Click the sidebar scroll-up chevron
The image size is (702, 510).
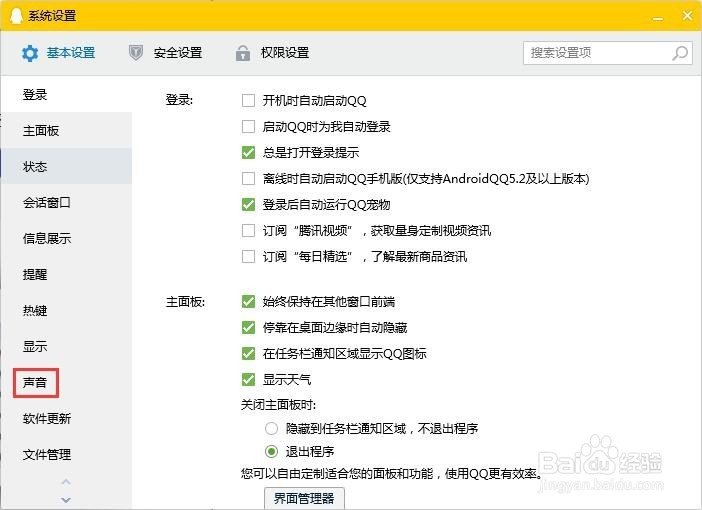click(66, 482)
